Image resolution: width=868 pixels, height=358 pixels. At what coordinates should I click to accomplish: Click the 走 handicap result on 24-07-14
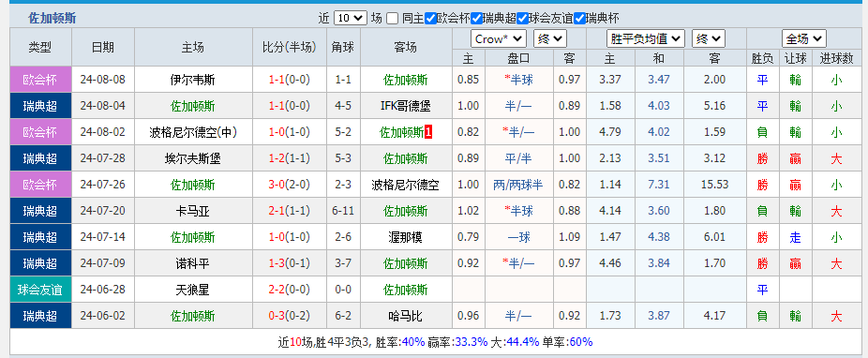pos(796,237)
